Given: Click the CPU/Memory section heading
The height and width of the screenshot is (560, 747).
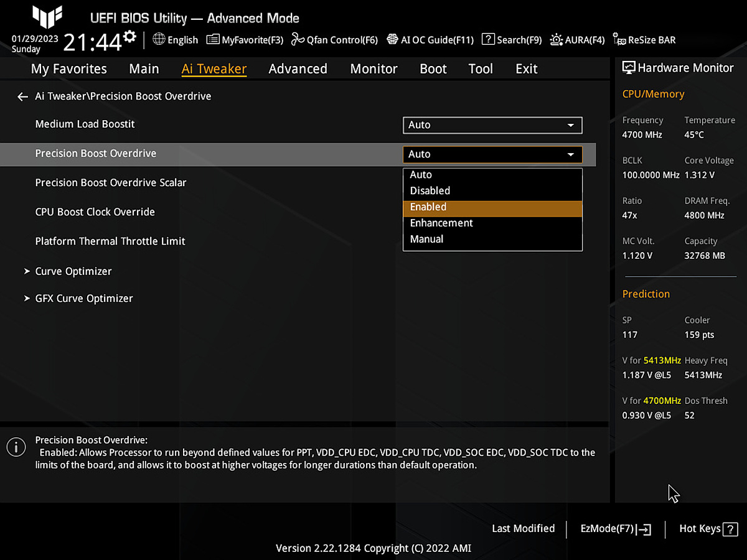Looking at the screenshot, I should (653, 95).
